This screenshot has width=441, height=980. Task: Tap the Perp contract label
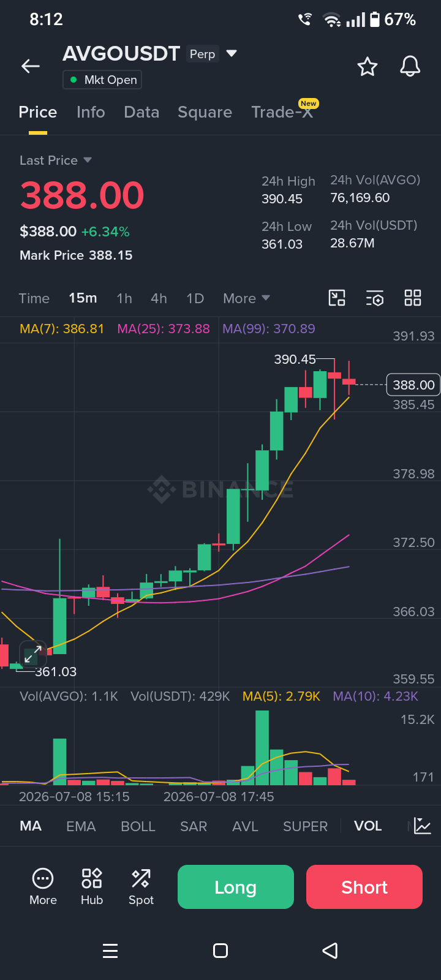202,54
